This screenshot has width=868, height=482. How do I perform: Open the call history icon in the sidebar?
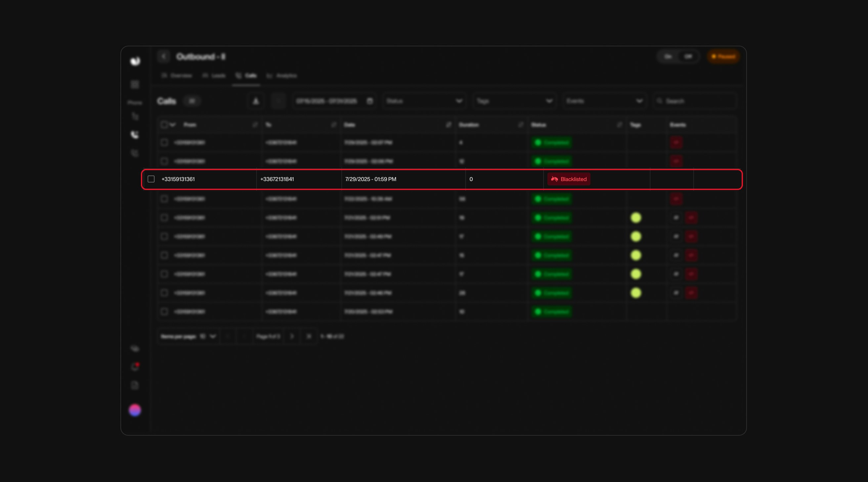click(x=134, y=153)
